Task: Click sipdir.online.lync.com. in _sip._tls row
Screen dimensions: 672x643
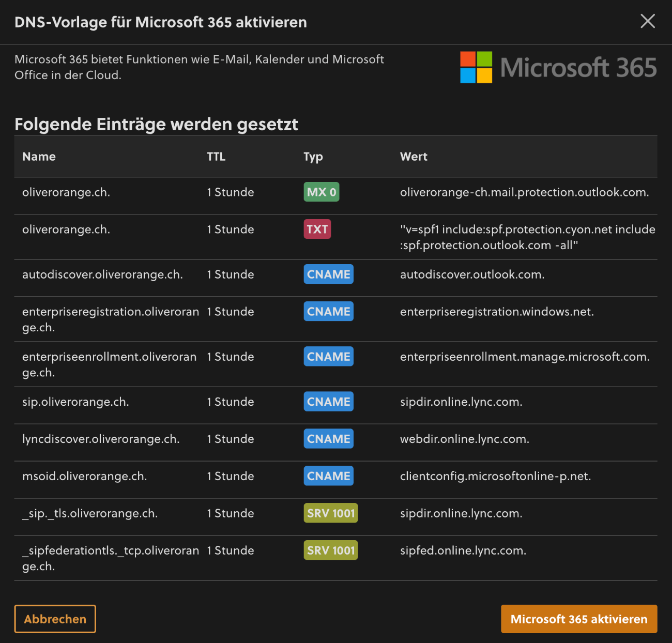Action: coord(461,513)
